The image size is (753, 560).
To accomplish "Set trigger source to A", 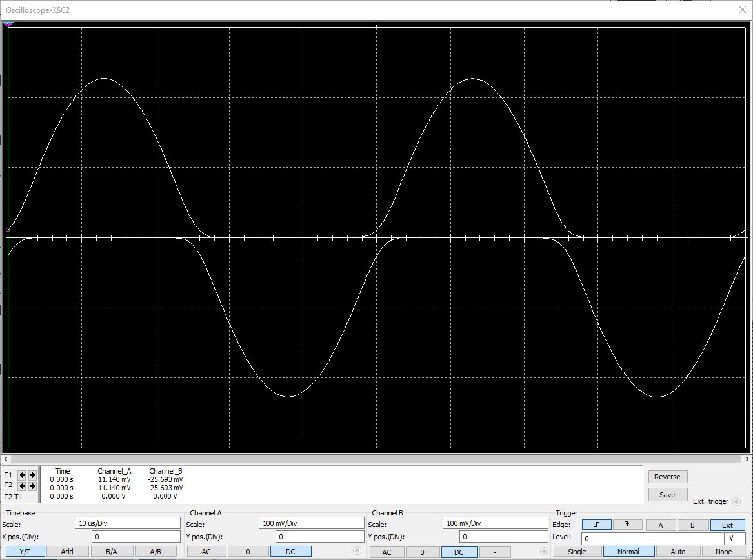I will click(661, 525).
